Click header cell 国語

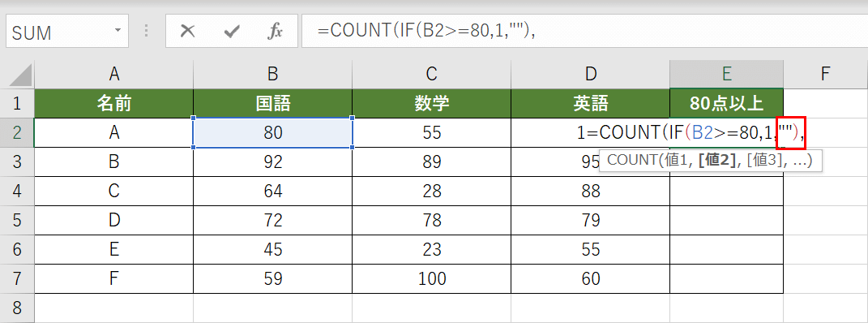(272, 103)
